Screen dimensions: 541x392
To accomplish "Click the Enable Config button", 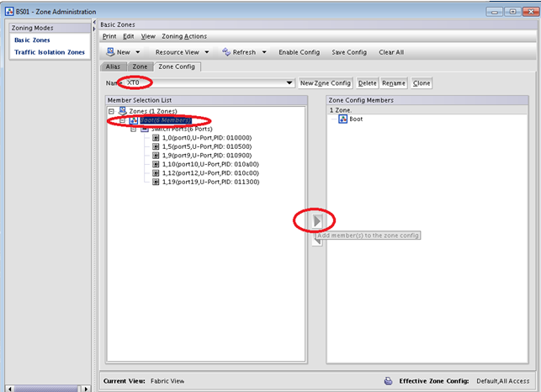I will [299, 52].
